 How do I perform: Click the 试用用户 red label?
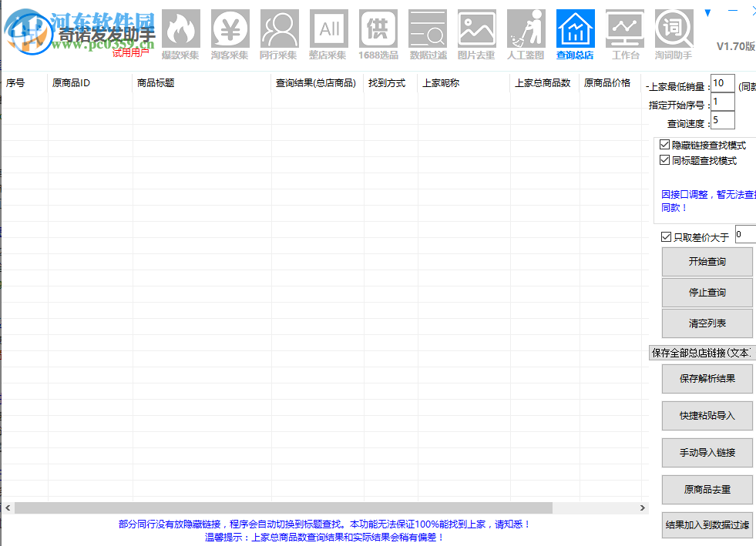coord(130,52)
